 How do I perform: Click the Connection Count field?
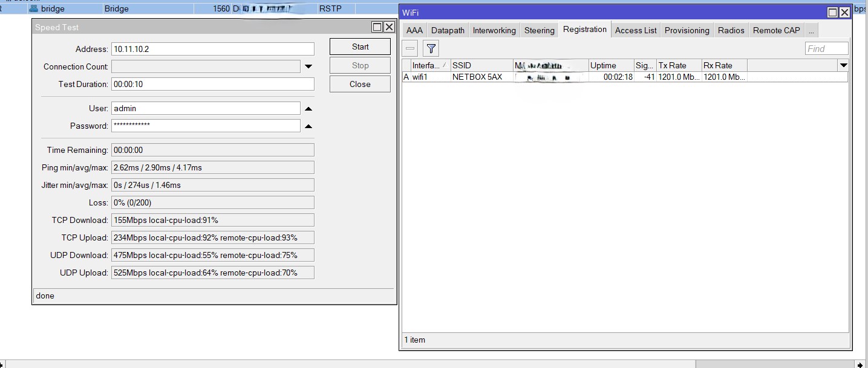click(x=206, y=66)
